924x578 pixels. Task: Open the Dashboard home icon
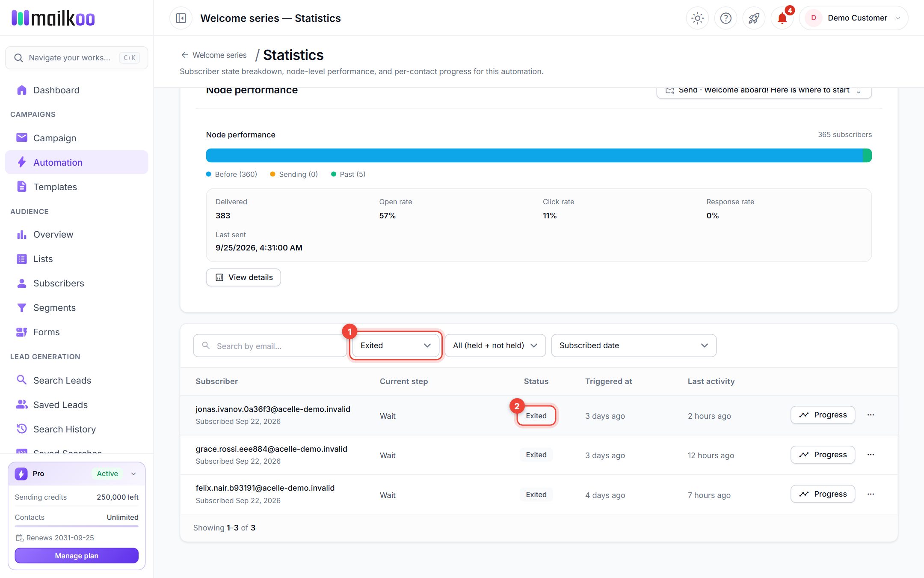tap(22, 90)
